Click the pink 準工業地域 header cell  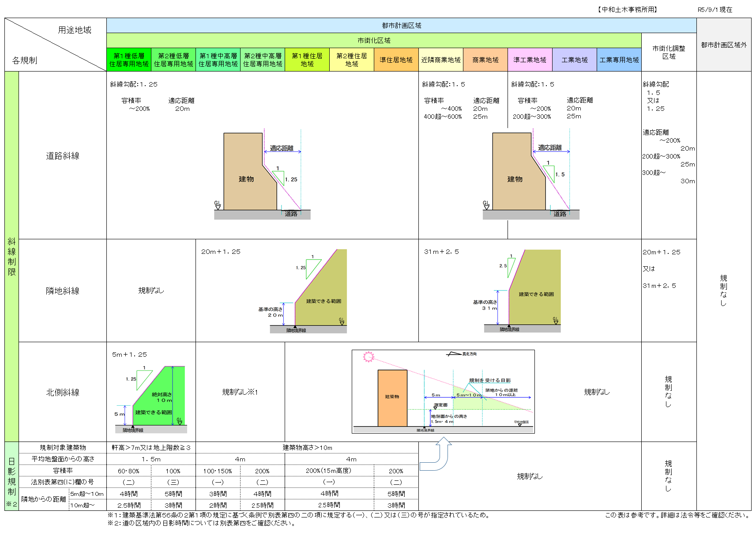(530, 60)
